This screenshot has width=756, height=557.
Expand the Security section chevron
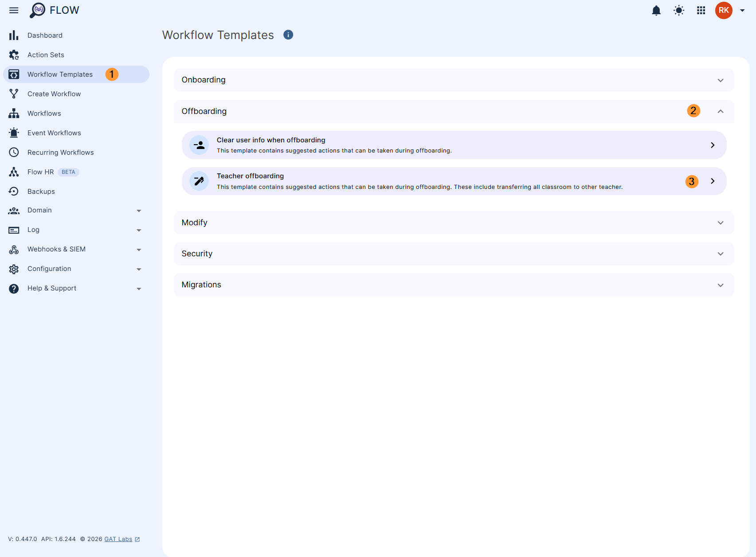point(721,254)
